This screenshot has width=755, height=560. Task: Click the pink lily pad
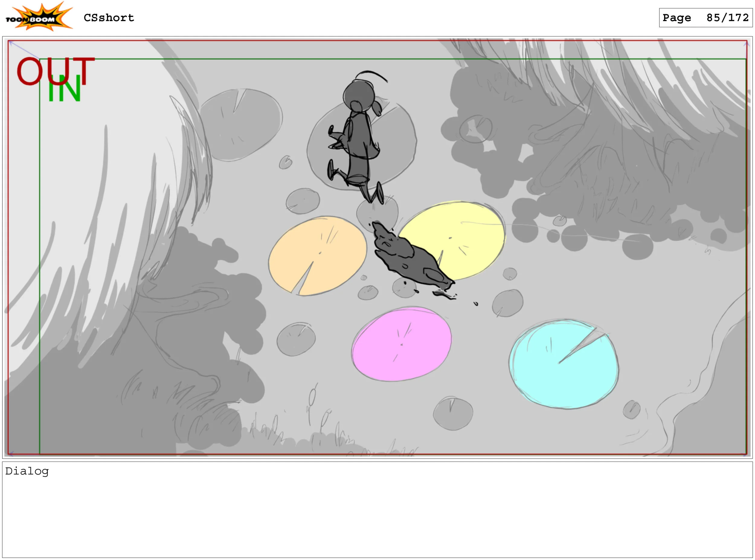(402, 344)
